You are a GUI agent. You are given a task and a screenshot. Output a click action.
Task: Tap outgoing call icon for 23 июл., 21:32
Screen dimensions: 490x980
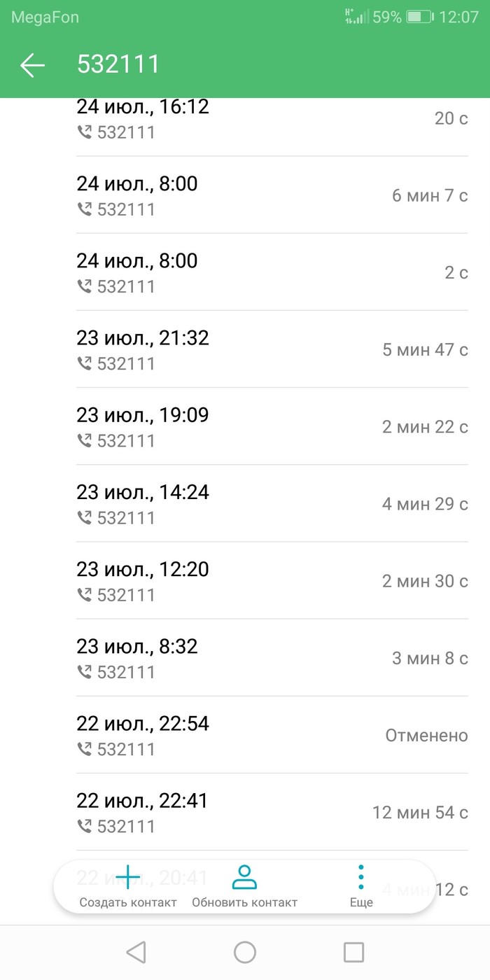(x=85, y=364)
